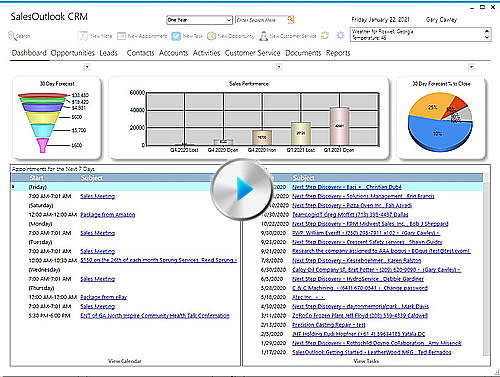Viewport: 500px width, 377px height.
Task: Click the search box magnifier button
Action: (291, 20)
